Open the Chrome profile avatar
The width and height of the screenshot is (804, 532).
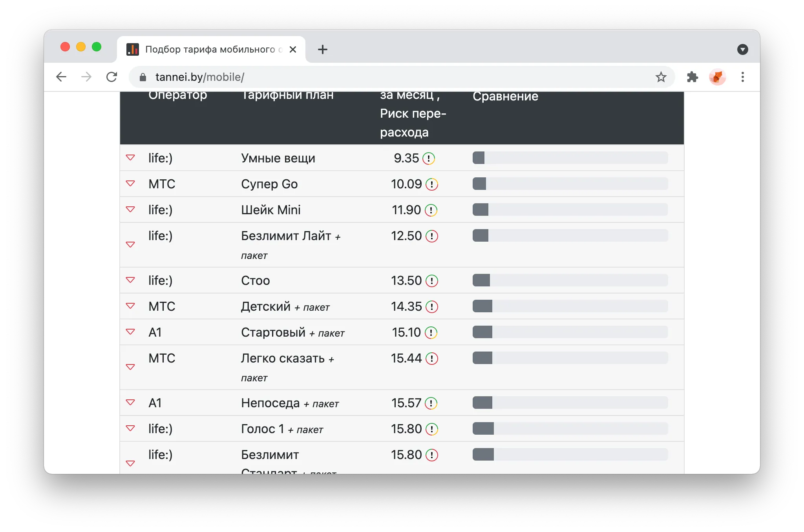point(718,77)
